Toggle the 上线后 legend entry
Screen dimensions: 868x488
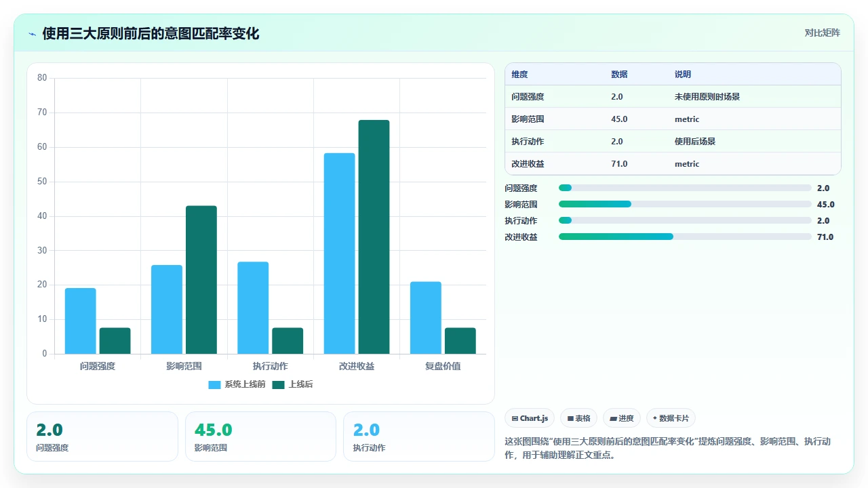point(292,384)
